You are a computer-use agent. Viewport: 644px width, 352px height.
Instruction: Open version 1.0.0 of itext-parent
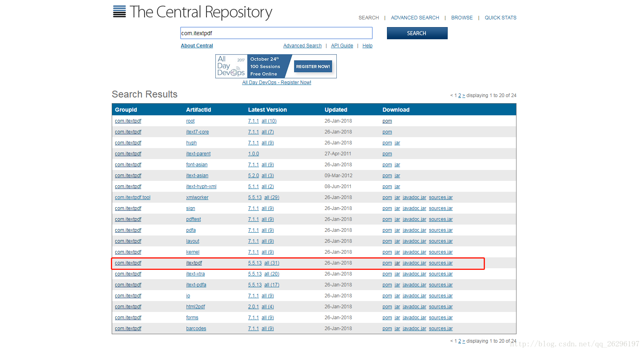pos(253,154)
